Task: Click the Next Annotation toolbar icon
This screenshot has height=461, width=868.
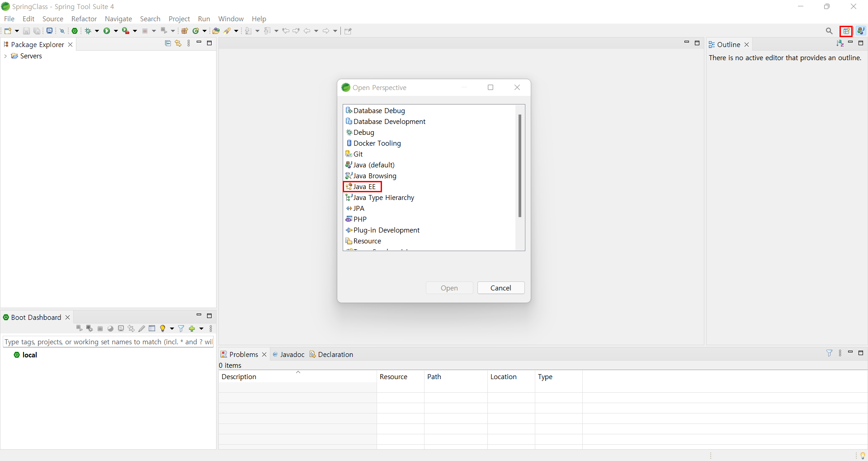Action: click(x=248, y=31)
